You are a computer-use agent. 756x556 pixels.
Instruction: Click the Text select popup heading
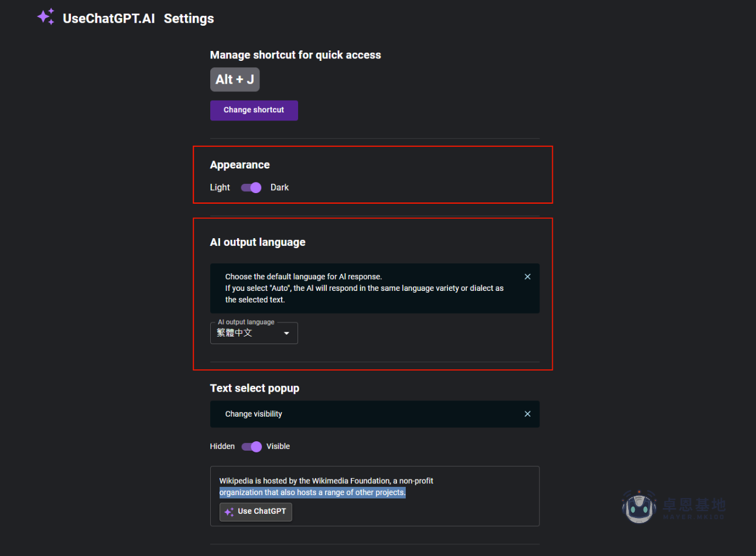pos(254,388)
